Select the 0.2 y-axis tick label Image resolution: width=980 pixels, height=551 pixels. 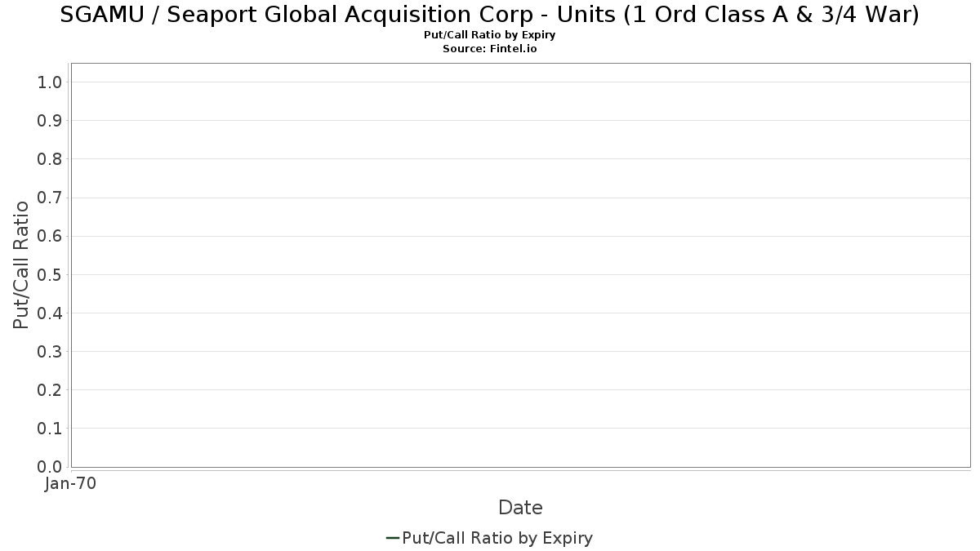pos(50,389)
